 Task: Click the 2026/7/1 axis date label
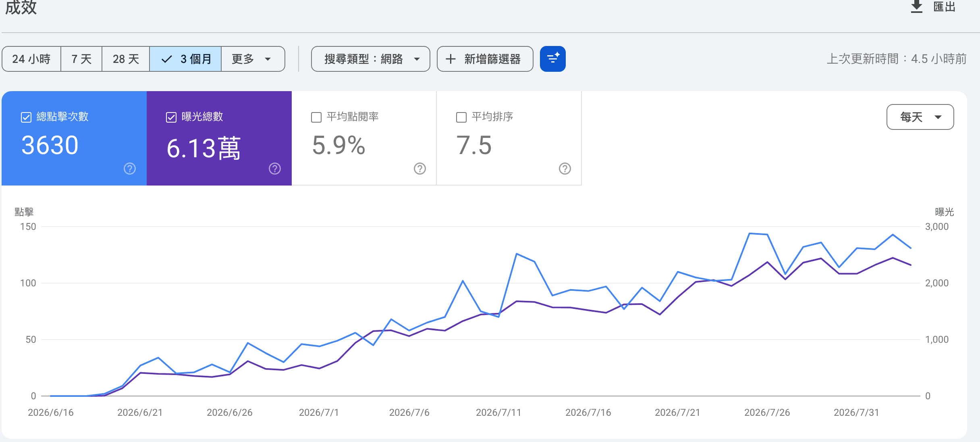[x=319, y=413]
